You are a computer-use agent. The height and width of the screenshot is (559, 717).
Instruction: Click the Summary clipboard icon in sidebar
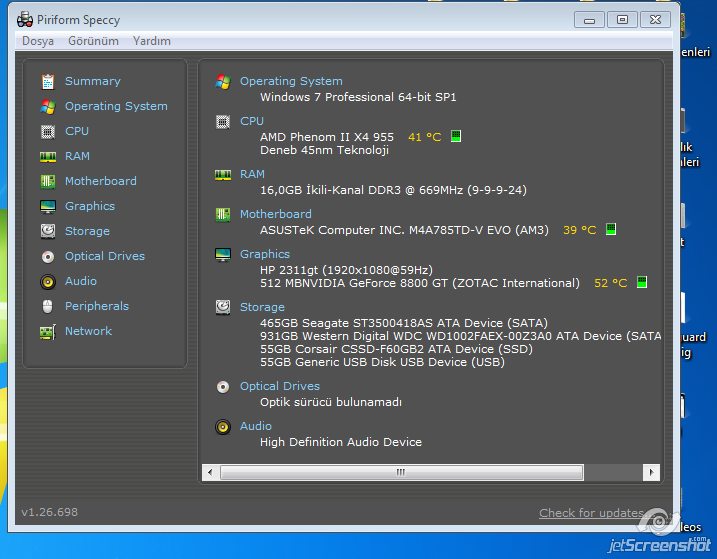(x=48, y=81)
